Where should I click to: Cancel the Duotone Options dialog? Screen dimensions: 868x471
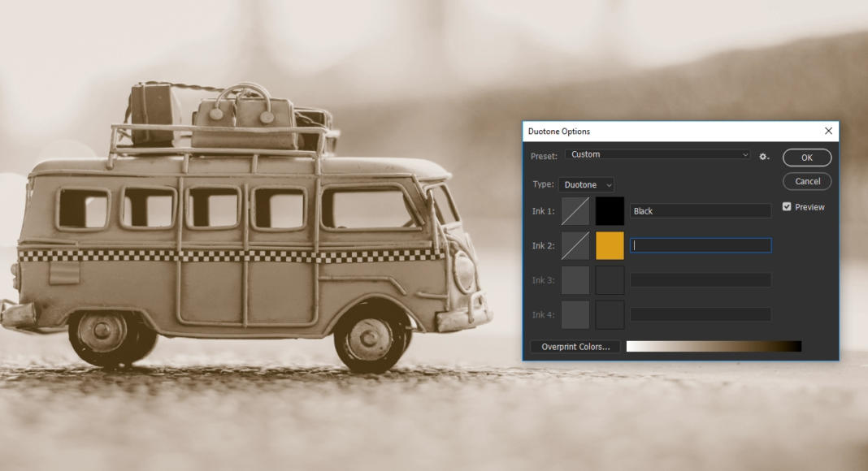806,181
